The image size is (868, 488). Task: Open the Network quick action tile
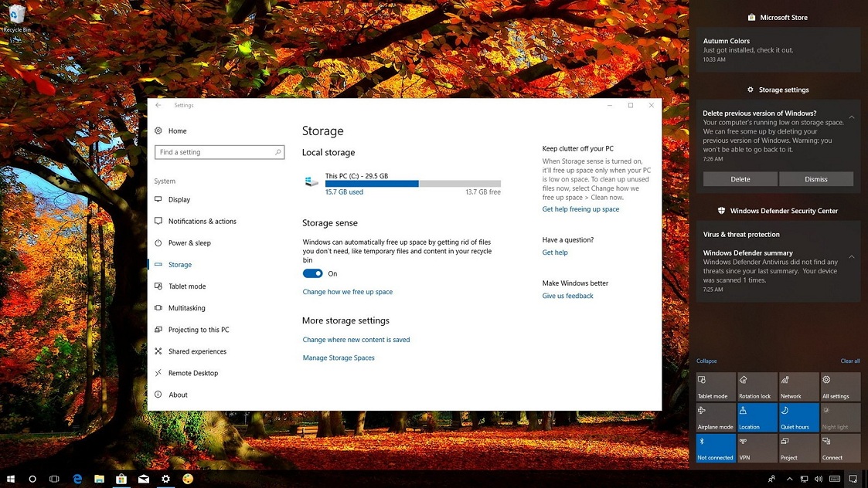(x=798, y=386)
